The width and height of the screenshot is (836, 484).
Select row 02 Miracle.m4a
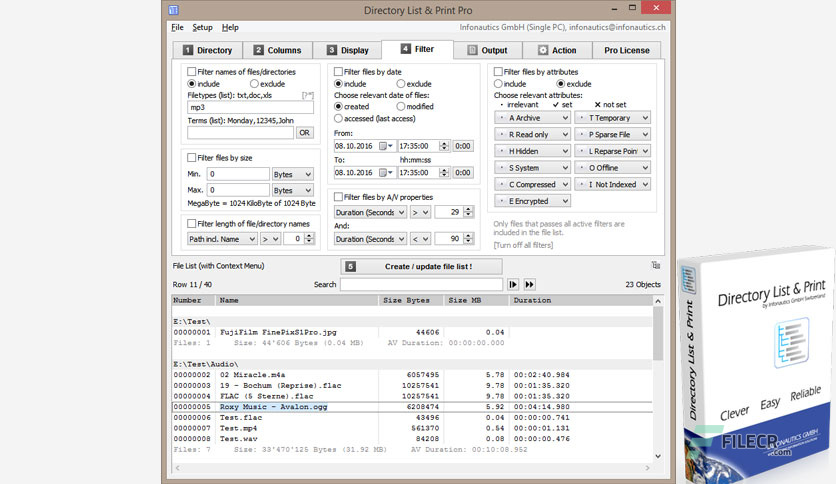click(x=412, y=375)
